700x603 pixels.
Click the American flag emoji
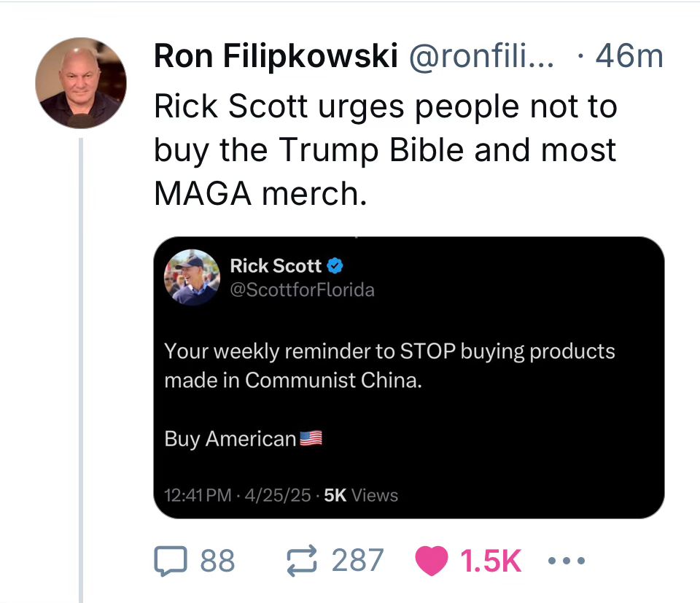311,439
